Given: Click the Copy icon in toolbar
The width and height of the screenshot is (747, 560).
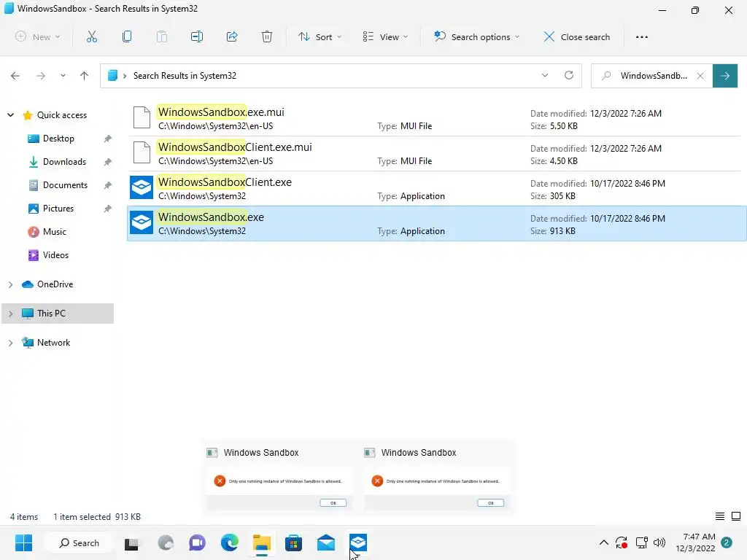Looking at the screenshot, I should click(x=127, y=36).
